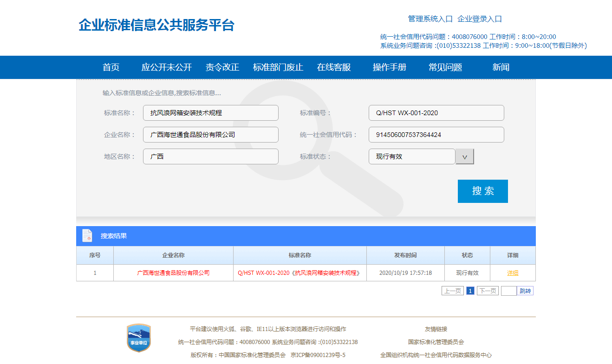Viewport: 612px width, 364px height.
Task: Go to 首页 in navigation bar
Action: 111,67
